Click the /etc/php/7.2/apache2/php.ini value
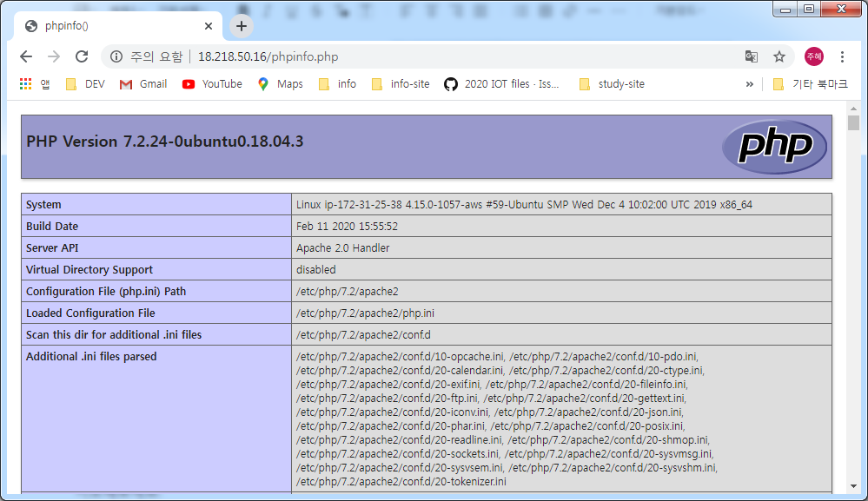 [365, 313]
